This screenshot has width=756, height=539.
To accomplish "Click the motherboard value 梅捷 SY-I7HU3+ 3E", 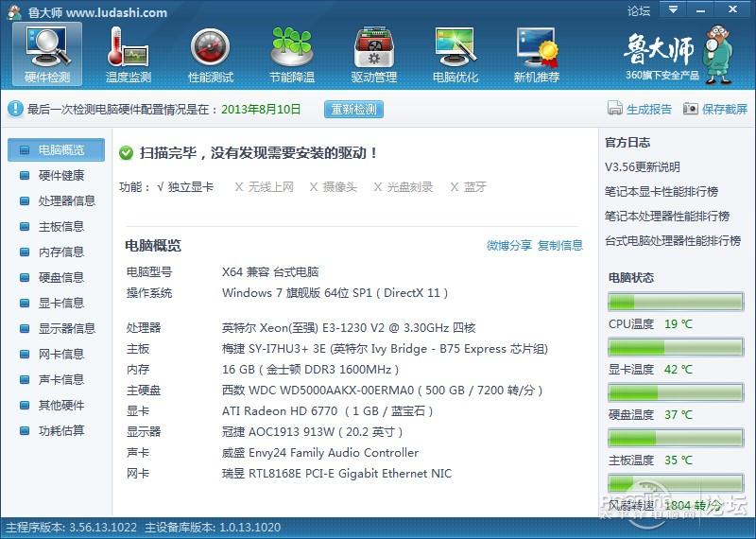I will click(x=385, y=349).
